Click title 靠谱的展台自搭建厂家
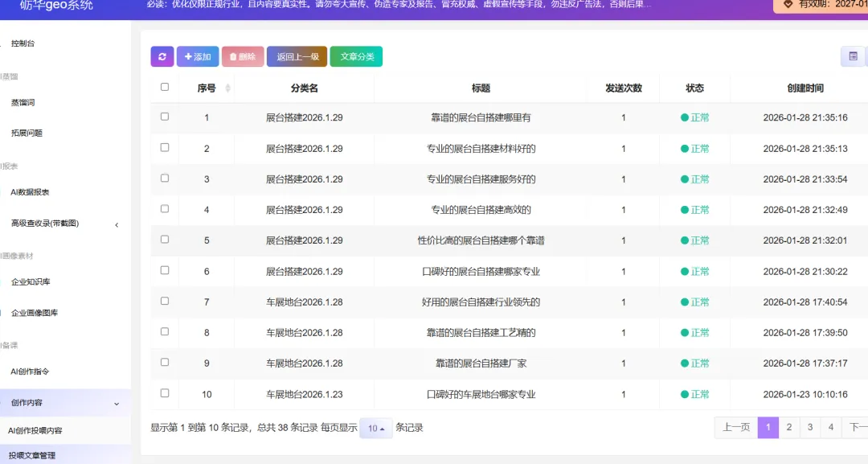Viewport: 868px width, 464px height. coord(481,363)
